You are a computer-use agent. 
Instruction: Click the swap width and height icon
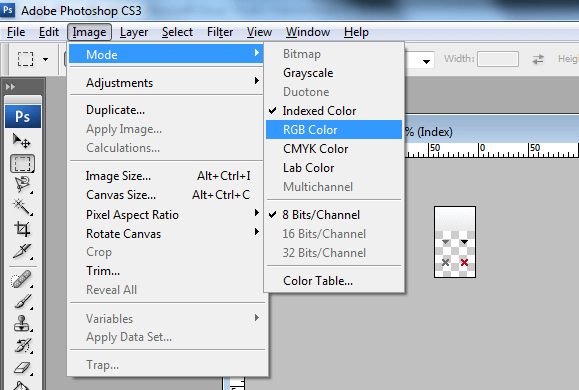pyautogui.click(x=538, y=59)
